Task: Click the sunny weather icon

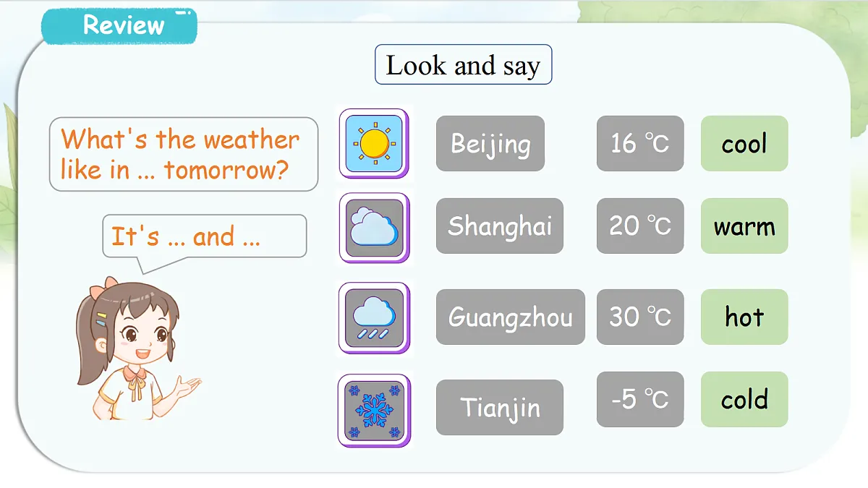Action: (x=374, y=143)
